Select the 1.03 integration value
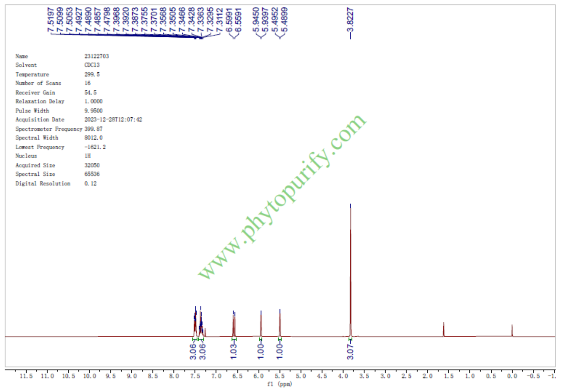The width and height of the screenshot is (562, 392). pyautogui.click(x=234, y=351)
